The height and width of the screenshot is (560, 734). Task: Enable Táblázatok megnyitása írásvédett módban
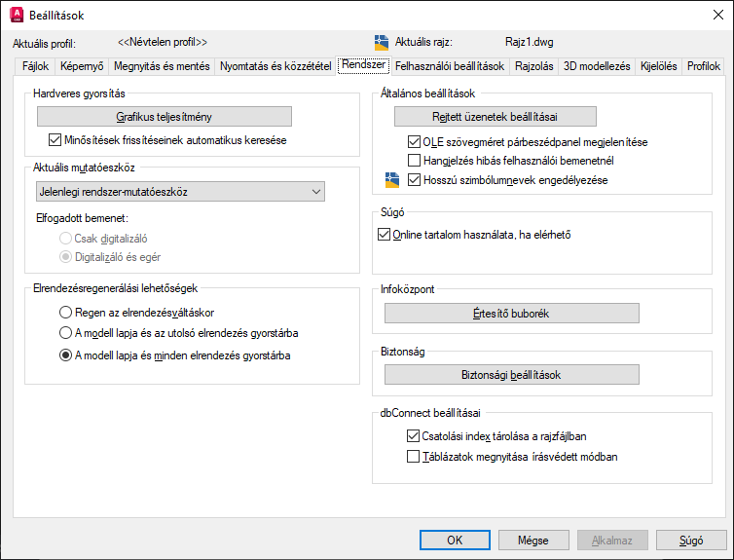(x=415, y=456)
